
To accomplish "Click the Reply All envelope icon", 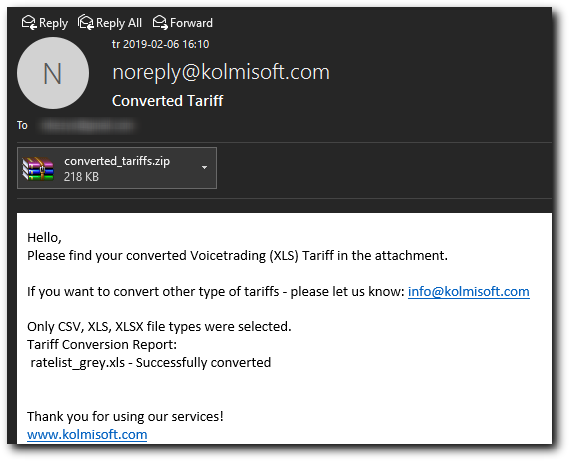I will click(x=86, y=23).
